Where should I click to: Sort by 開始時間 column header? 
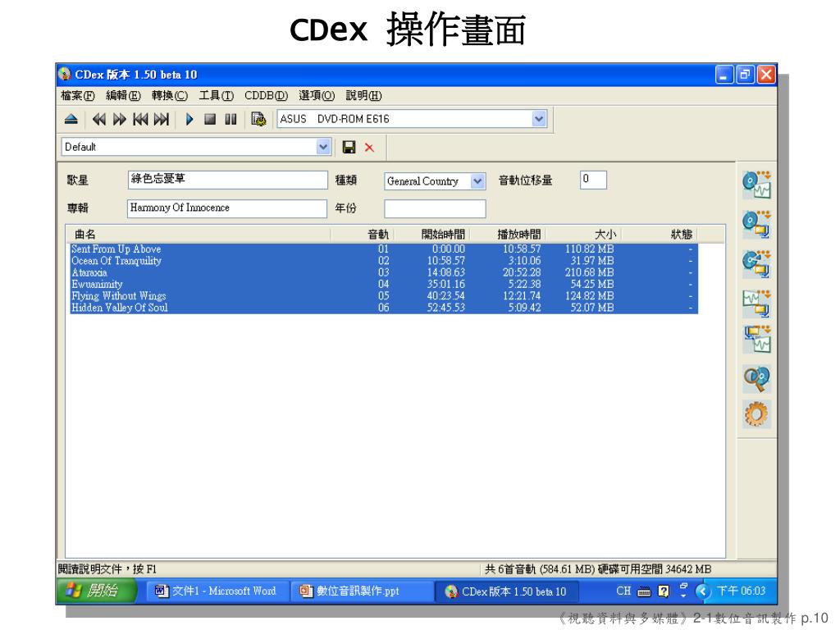click(x=431, y=234)
